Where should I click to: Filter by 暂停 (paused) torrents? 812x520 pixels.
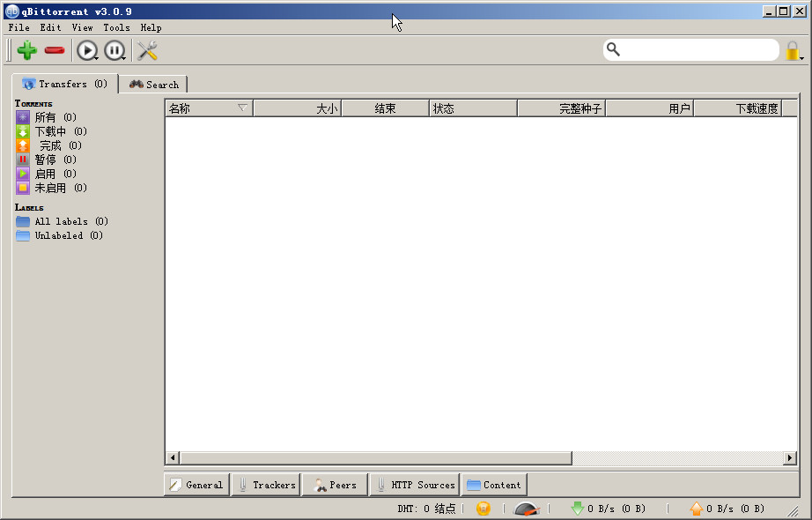tap(46, 160)
